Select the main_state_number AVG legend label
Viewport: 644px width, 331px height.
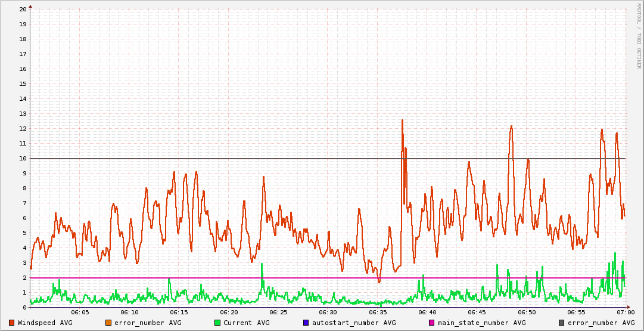point(482,323)
